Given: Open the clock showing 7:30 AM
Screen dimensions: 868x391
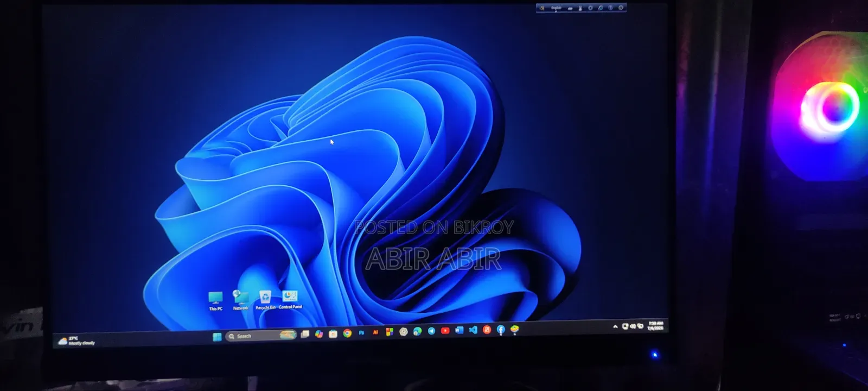Looking at the screenshot, I should click(655, 325).
